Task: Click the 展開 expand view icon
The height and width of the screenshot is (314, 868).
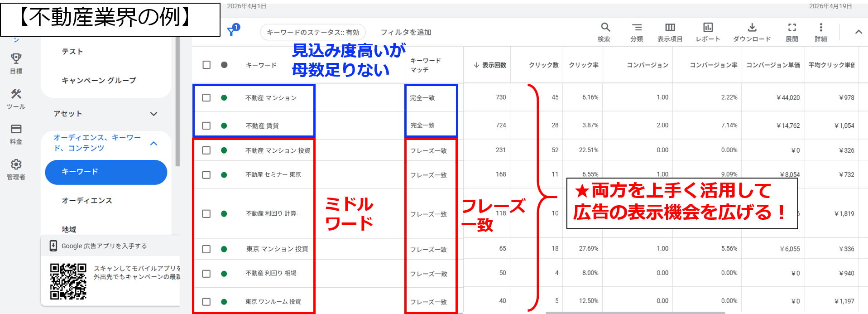Action: (x=791, y=28)
